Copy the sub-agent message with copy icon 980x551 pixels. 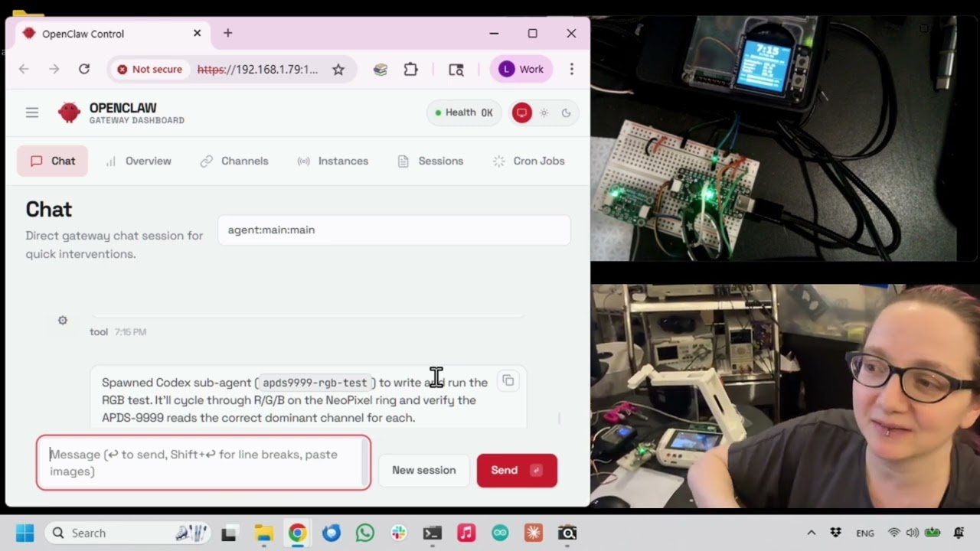pos(508,380)
